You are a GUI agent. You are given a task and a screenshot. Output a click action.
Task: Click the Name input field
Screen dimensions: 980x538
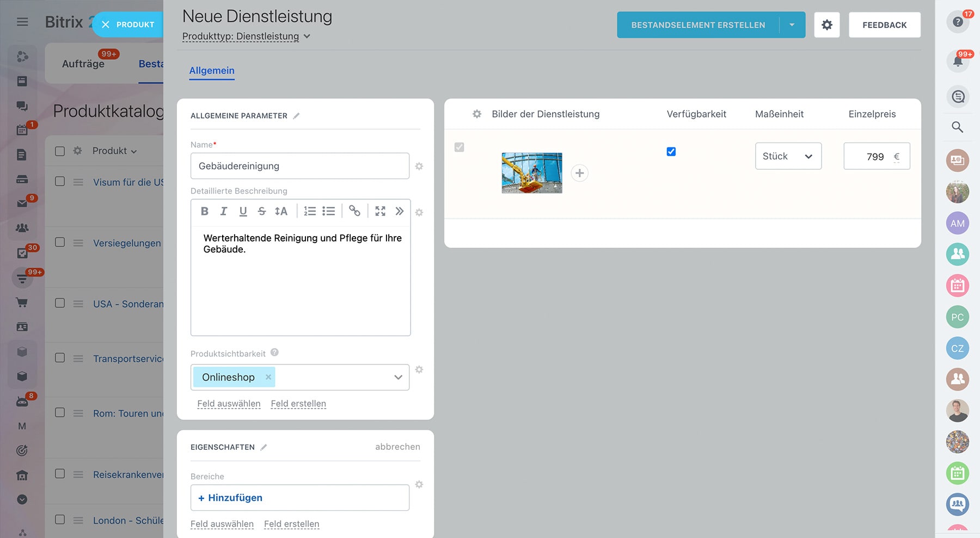point(299,166)
